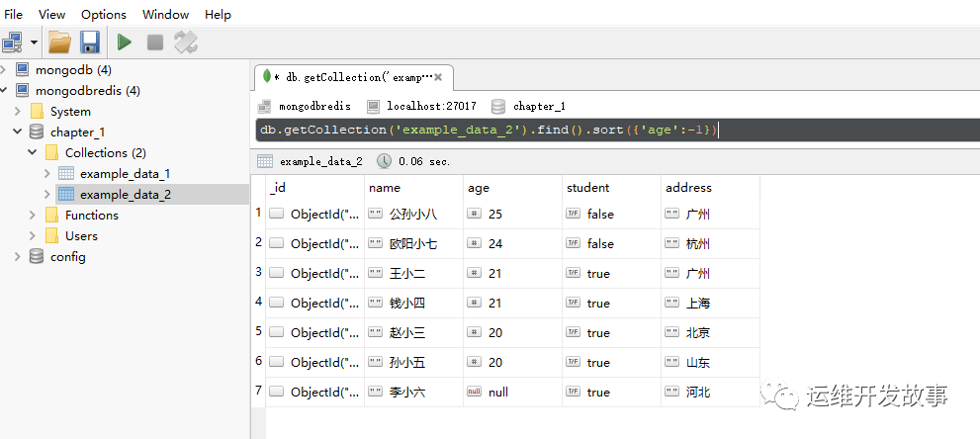This screenshot has height=439, width=980.
Task: Select the System folder
Action: [x=70, y=112]
